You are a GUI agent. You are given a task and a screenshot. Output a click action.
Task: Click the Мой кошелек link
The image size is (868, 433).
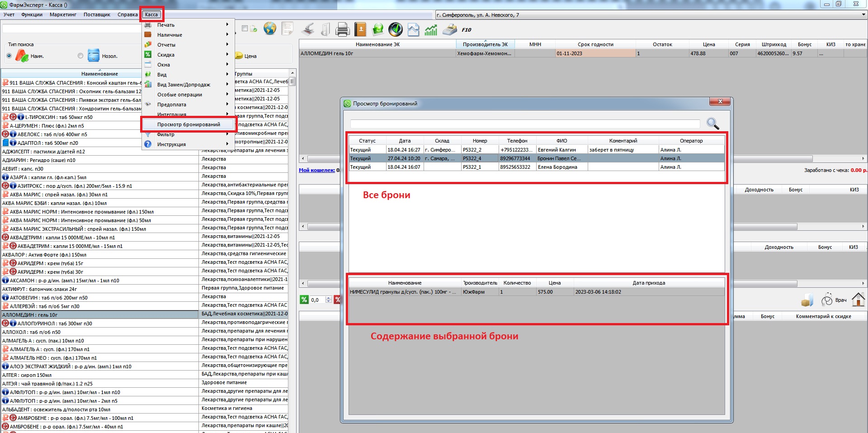(x=316, y=170)
